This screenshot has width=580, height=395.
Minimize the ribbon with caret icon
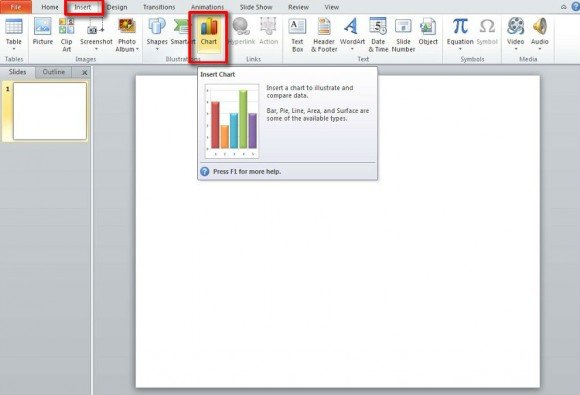tap(563, 7)
